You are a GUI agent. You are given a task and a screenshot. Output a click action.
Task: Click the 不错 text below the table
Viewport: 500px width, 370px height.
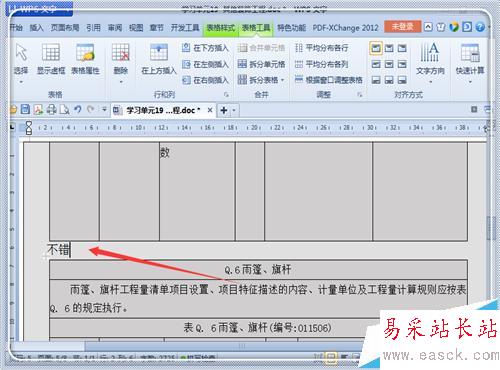tap(58, 249)
